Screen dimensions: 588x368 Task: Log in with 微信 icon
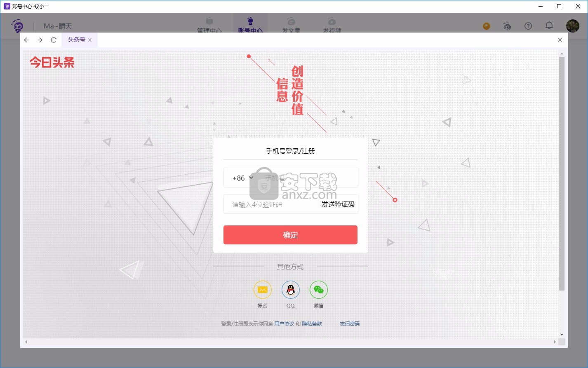(319, 290)
